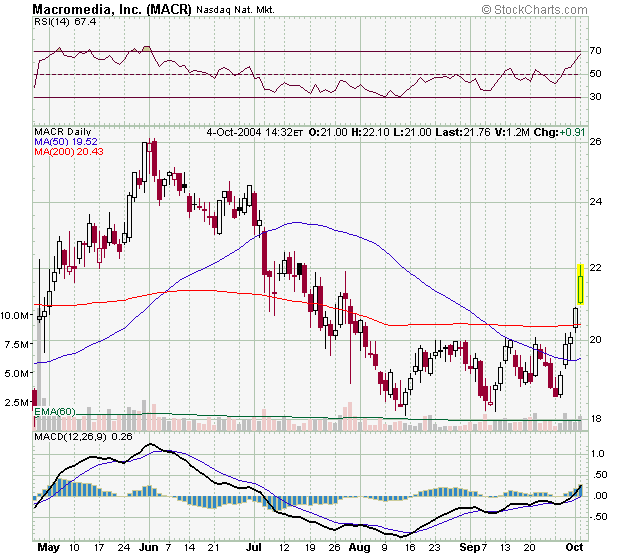Click the 21 date label after Jun
The width and height of the screenshot is (620, 558).
214,548
